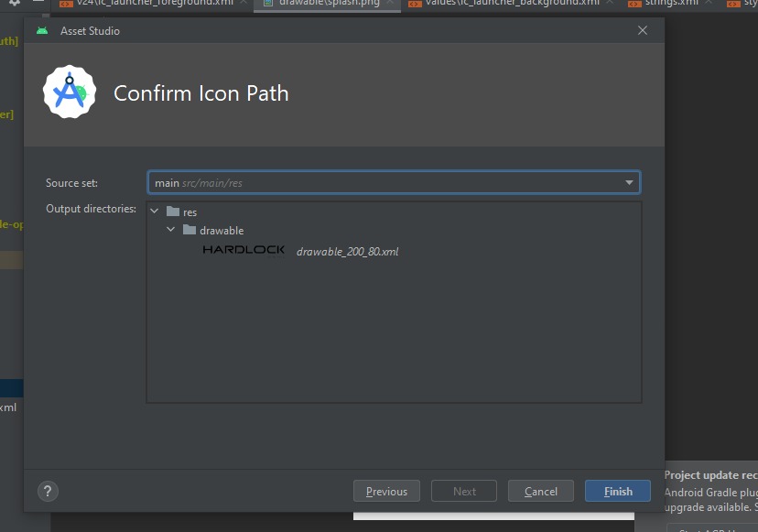Click the res folder icon
Screen dimensions: 758x532
(x=173, y=212)
